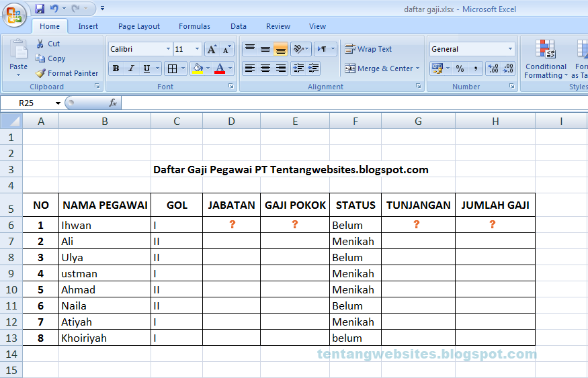588x378 pixels.
Task: Apply Percent Style format
Action: (x=460, y=68)
